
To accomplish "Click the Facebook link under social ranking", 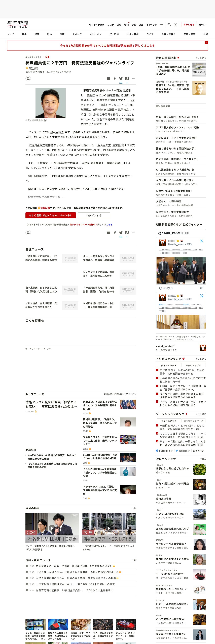I will [x=164, y=451].
